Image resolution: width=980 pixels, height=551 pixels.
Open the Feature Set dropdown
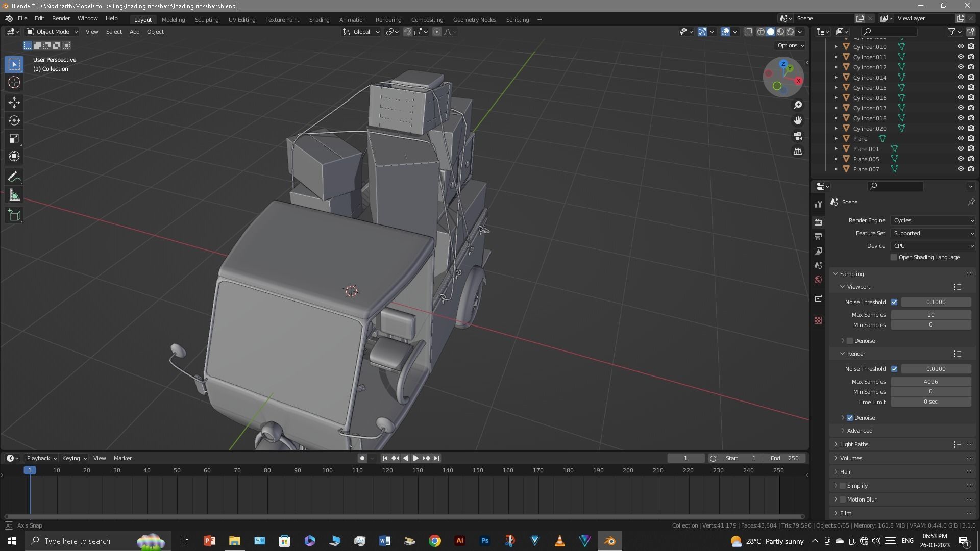click(x=933, y=233)
